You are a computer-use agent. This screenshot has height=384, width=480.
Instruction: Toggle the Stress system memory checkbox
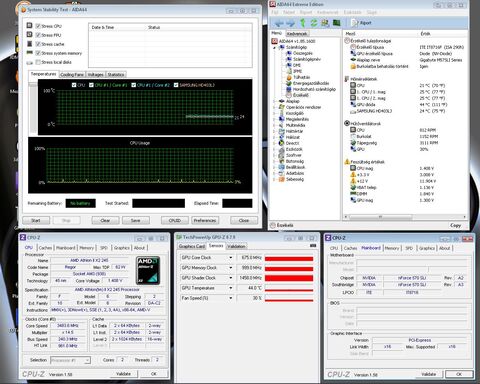pyautogui.click(x=38, y=53)
